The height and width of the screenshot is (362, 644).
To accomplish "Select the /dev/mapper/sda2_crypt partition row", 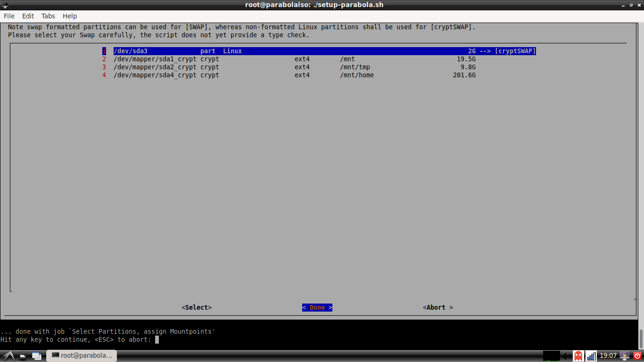I will [289, 67].
